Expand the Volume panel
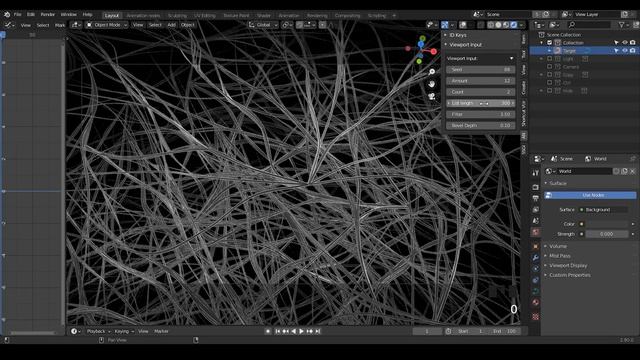This screenshot has width=640, height=360. pyautogui.click(x=558, y=246)
